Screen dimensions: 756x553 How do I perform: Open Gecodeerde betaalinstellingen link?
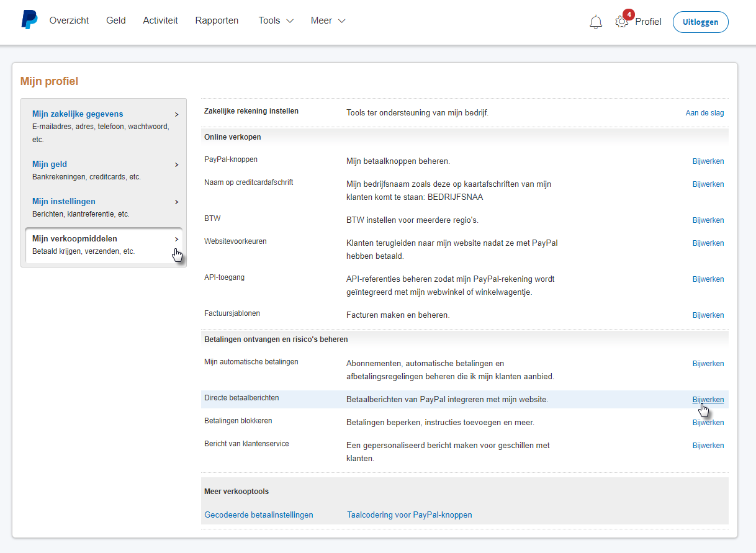(x=259, y=515)
